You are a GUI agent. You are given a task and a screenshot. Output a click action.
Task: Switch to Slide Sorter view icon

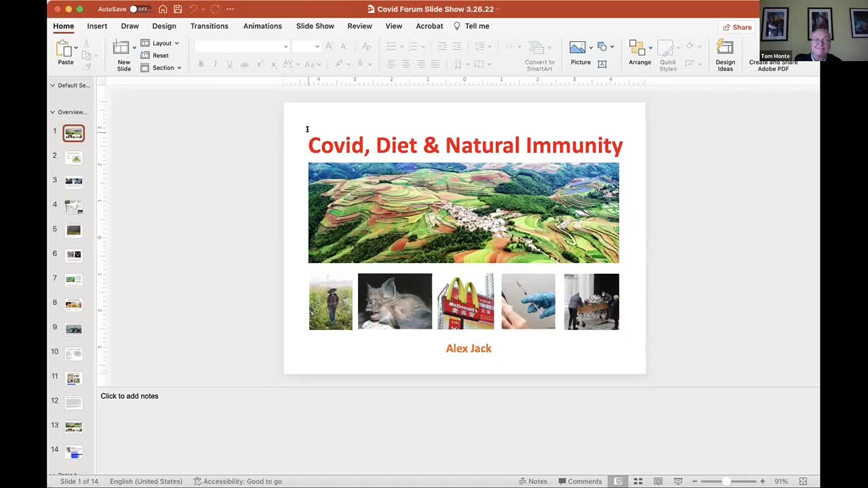pos(638,481)
